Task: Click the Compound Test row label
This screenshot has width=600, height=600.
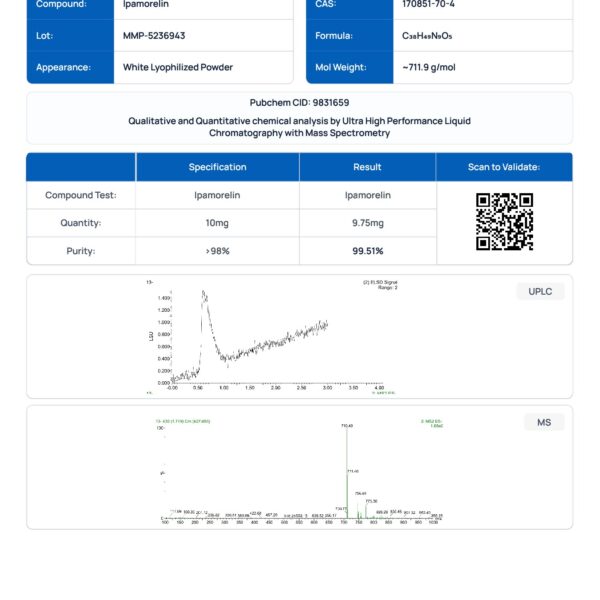Action: (81, 195)
